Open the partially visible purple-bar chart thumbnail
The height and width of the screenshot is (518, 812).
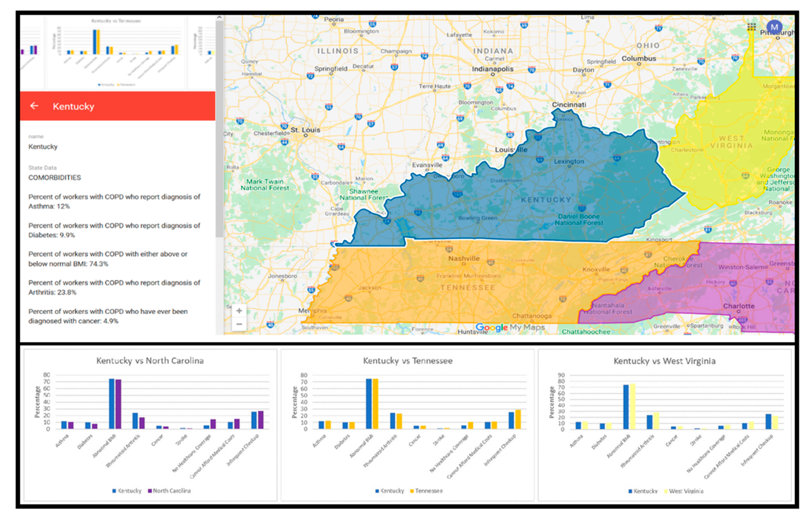[x=32, y=52]
